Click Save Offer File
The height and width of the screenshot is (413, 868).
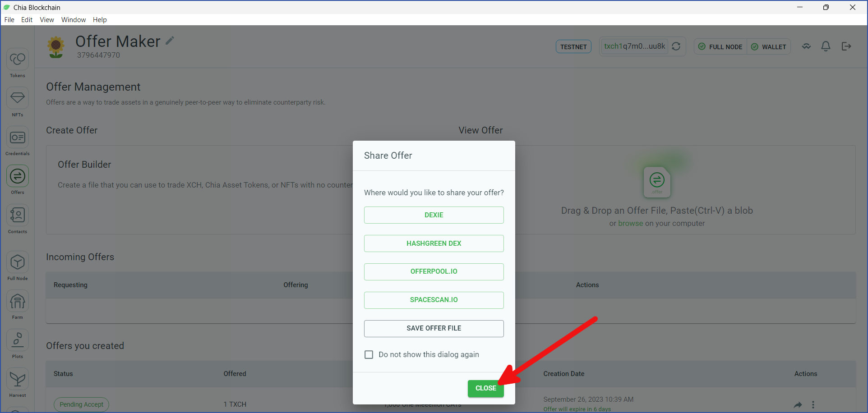point(434,328)
